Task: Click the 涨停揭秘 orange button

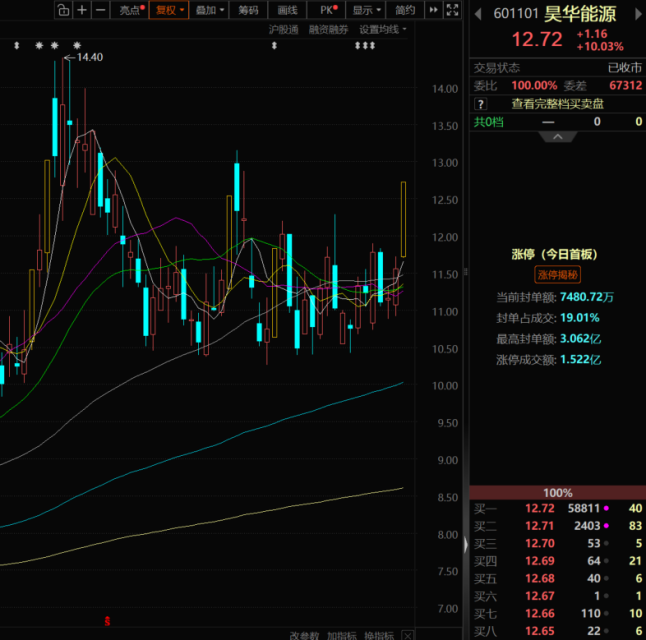Action: point(557,274)
